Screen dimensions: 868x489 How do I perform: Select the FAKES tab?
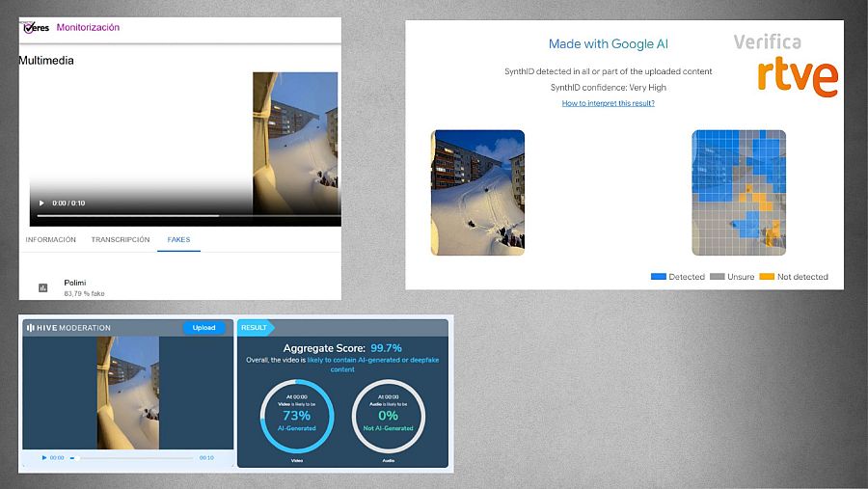[x=178, y=240]
